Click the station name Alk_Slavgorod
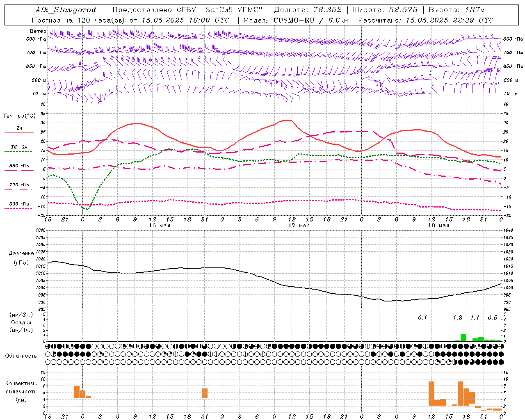This screenshot has height=420, width=525. (x=66, y=10)
